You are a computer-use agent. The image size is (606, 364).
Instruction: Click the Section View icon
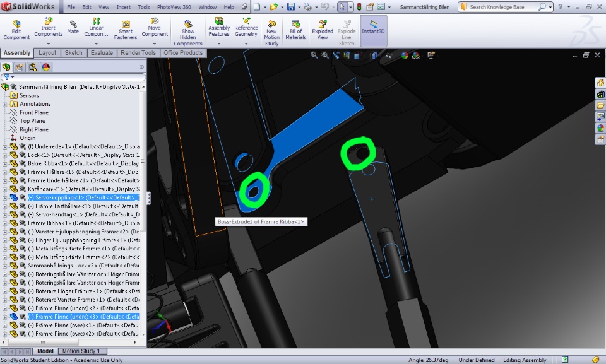[x=347, y=56]
